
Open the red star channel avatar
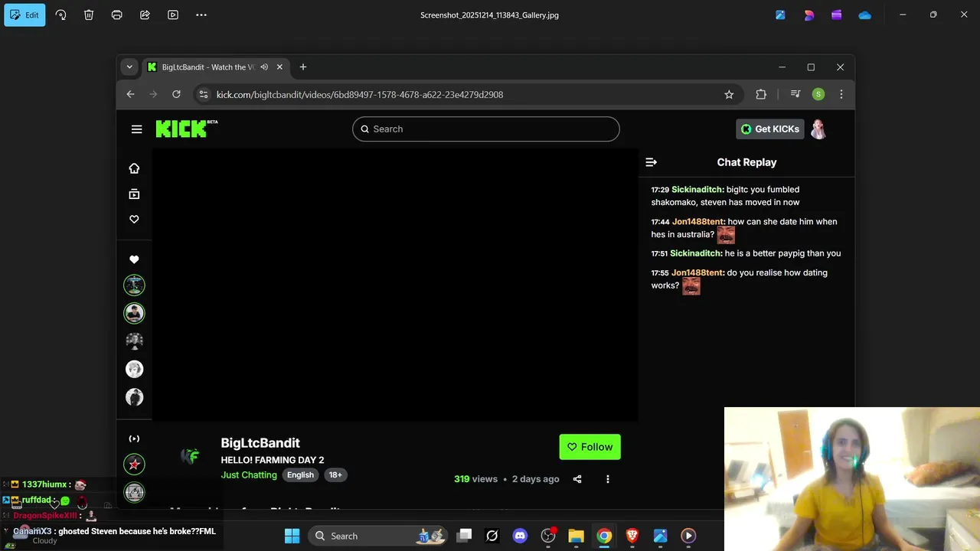[134, 464]
